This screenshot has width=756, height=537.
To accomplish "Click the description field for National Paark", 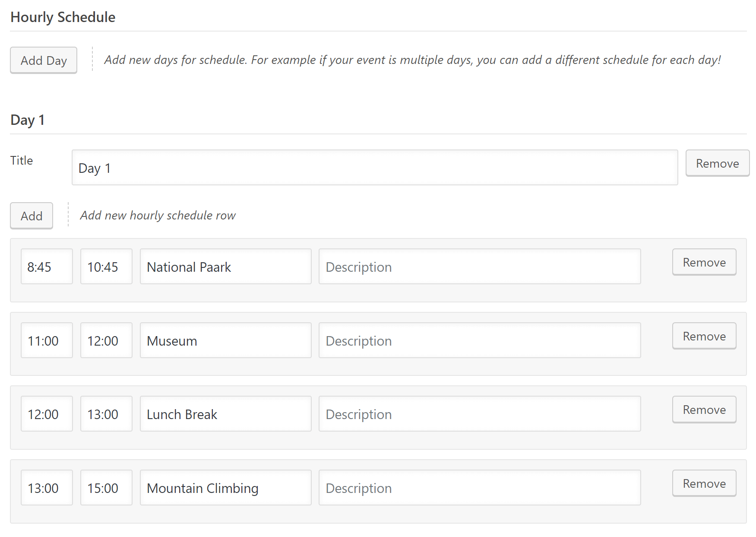I will point(479,267).
